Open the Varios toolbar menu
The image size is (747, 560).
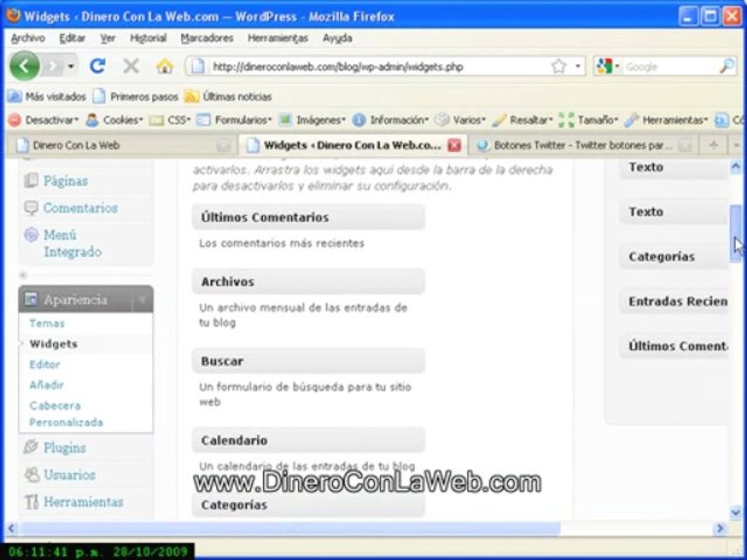460,120
